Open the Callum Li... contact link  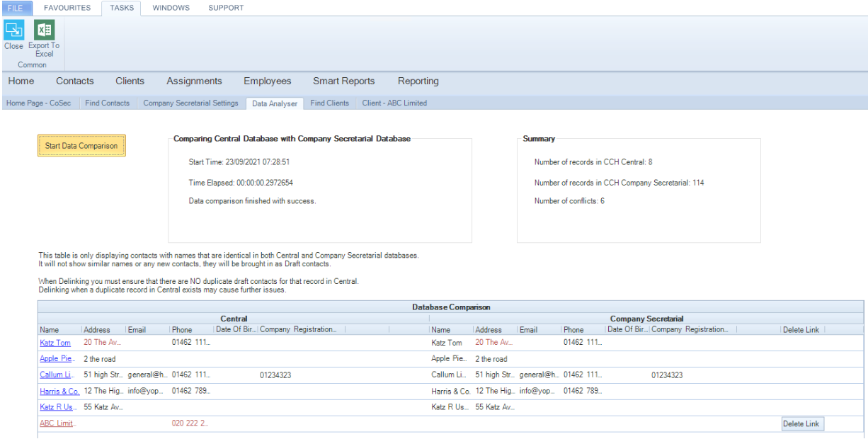click(58, 375)
